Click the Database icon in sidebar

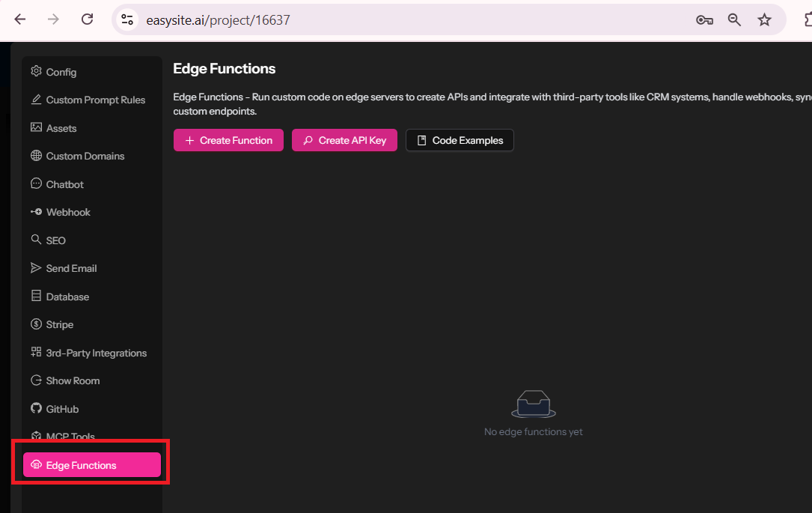pyautogui.click(x=36, y=297)
